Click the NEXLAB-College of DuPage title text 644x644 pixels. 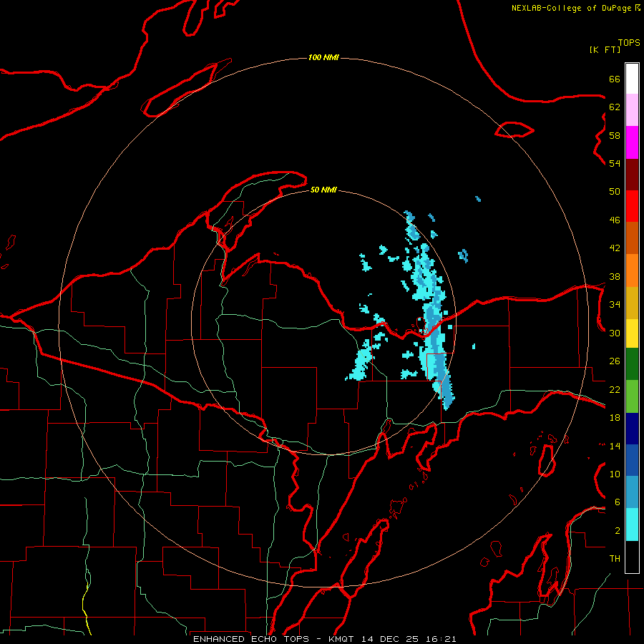(x=575, y=8)
